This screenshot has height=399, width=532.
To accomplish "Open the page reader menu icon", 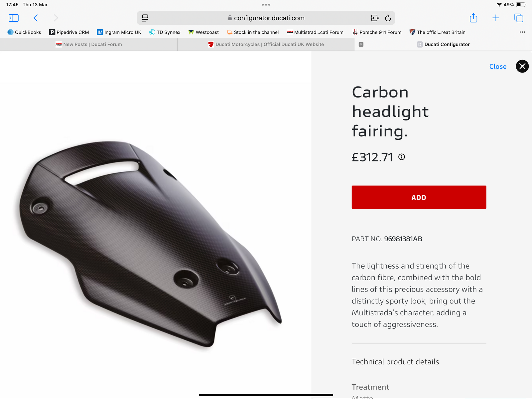I will point(145,18).
